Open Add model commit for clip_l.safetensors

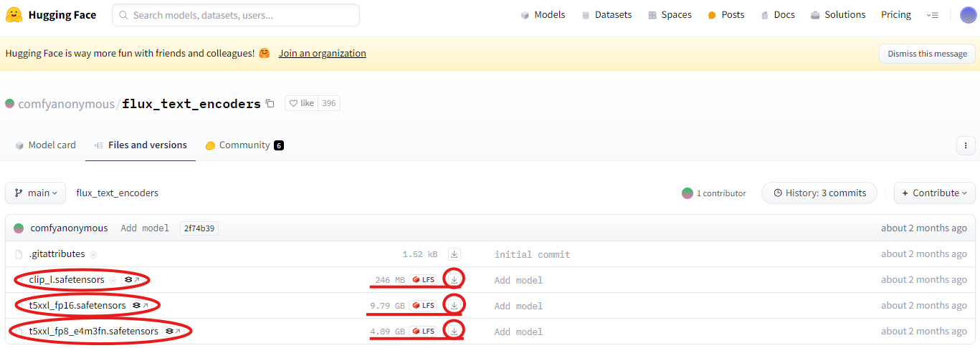pos(519,281)
